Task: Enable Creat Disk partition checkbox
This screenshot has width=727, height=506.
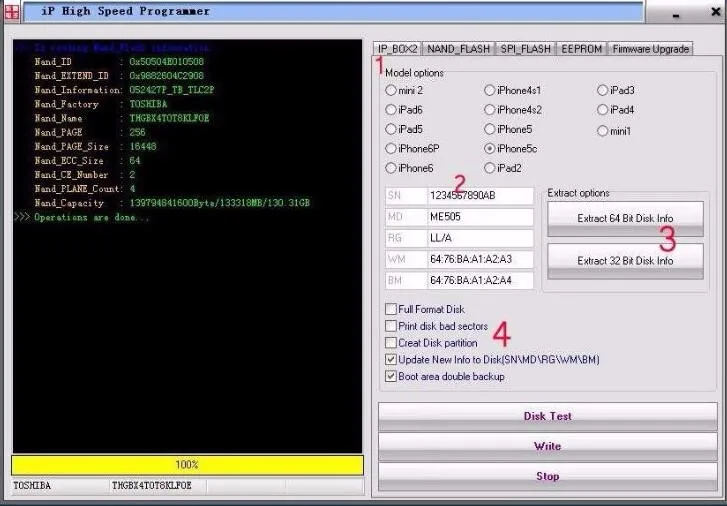Action: coord(391,343)
